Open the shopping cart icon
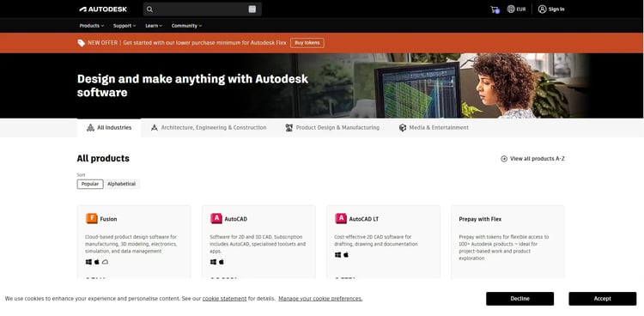Image resolution: width=644 pixels, height=316 pixels. click(495, 9)
